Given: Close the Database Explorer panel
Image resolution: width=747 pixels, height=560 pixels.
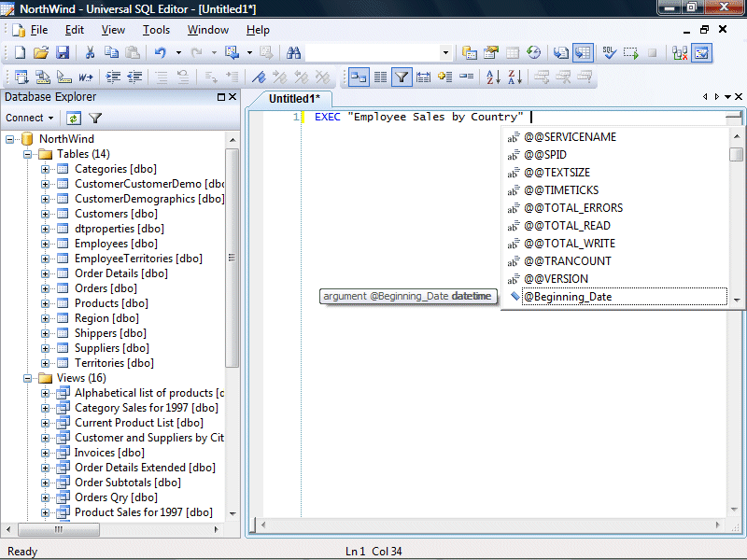Looking at the screenshot, I should click(233, 97).
